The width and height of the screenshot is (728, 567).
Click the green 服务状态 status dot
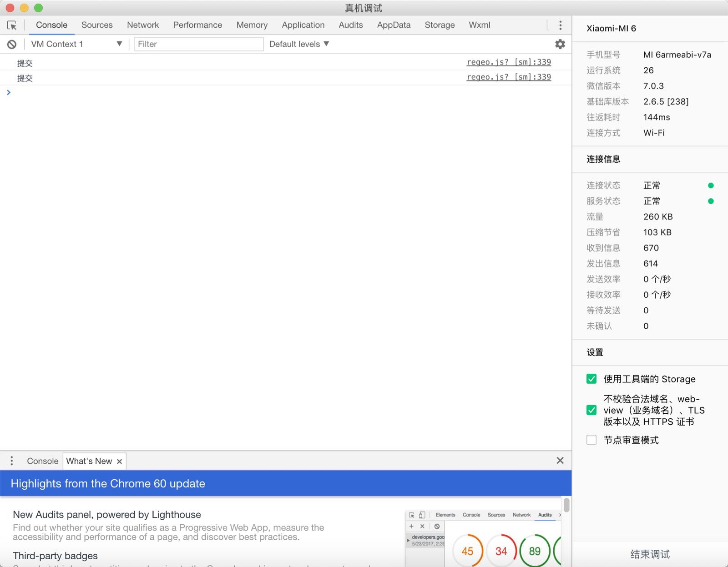pyautogui.click(x=711, y=201)
